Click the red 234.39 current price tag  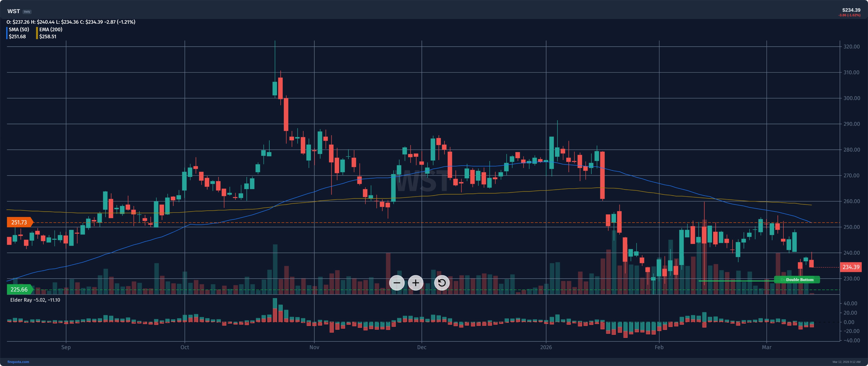coord(850,267)
